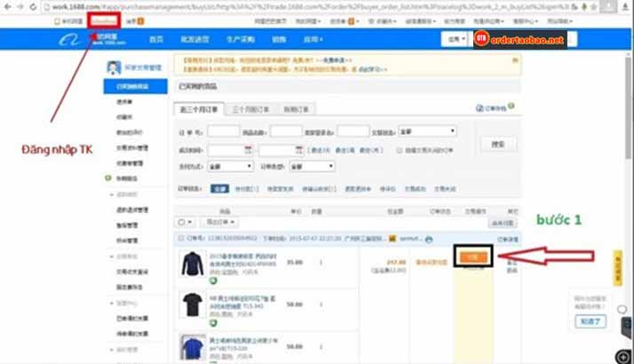The image size is (634, 364).
Task: Click the product name input field
Action: 286,131
